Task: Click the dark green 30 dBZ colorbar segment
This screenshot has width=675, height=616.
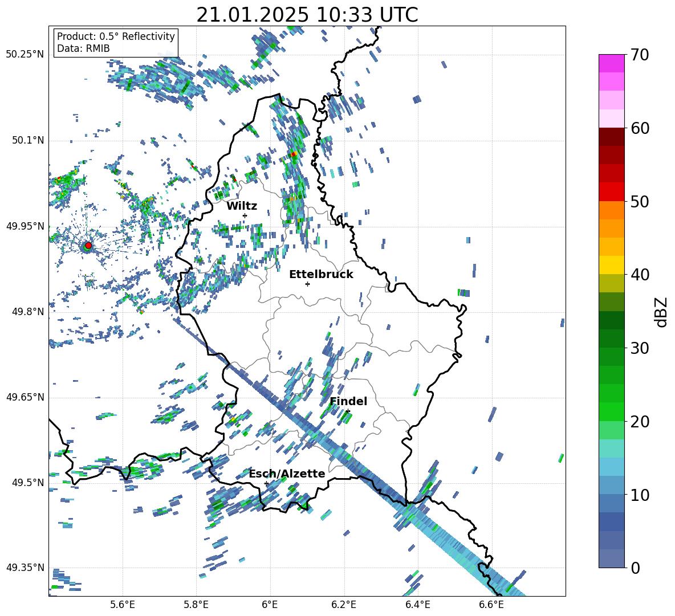Action: point(611,338)
